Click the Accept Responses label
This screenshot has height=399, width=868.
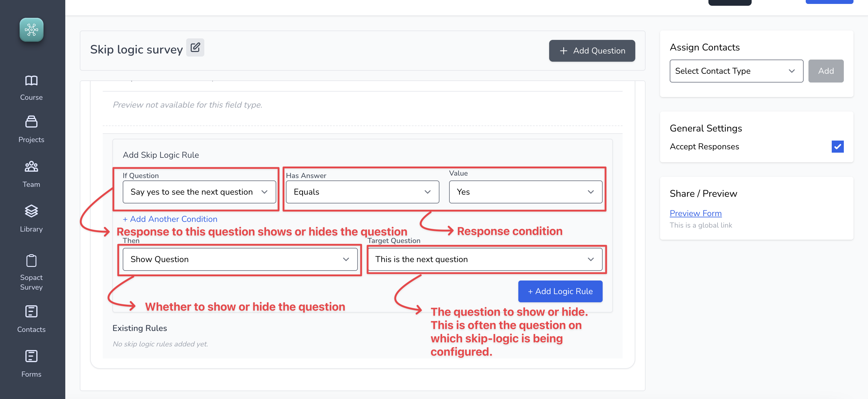704,147
